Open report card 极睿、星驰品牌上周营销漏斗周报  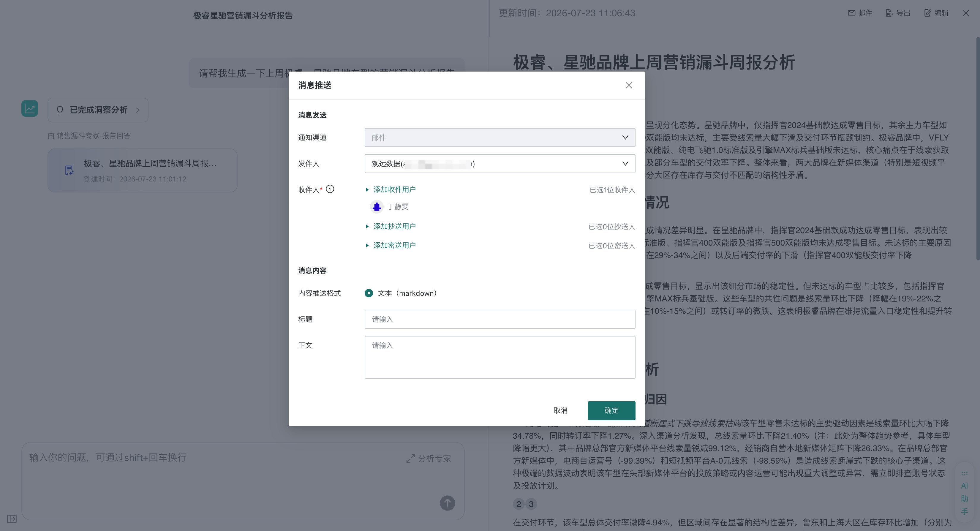[142, 170]
